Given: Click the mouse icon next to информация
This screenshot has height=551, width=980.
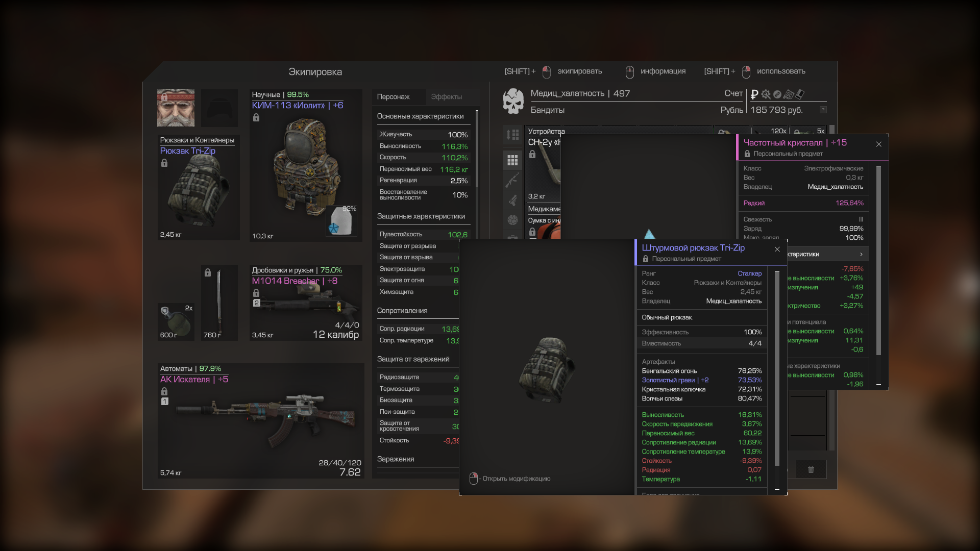Looking at the screenshot, I should point(630,72).
